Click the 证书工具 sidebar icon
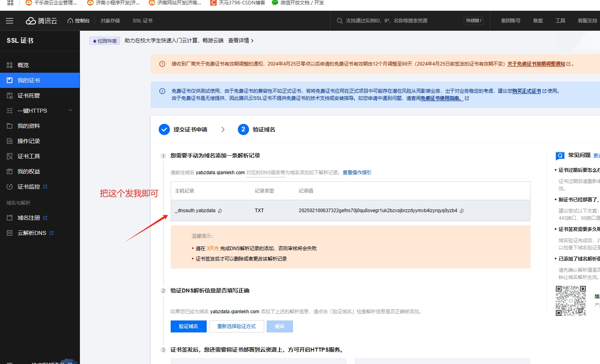The width and height of the screenshot is (600, 364). pos(10,156)
